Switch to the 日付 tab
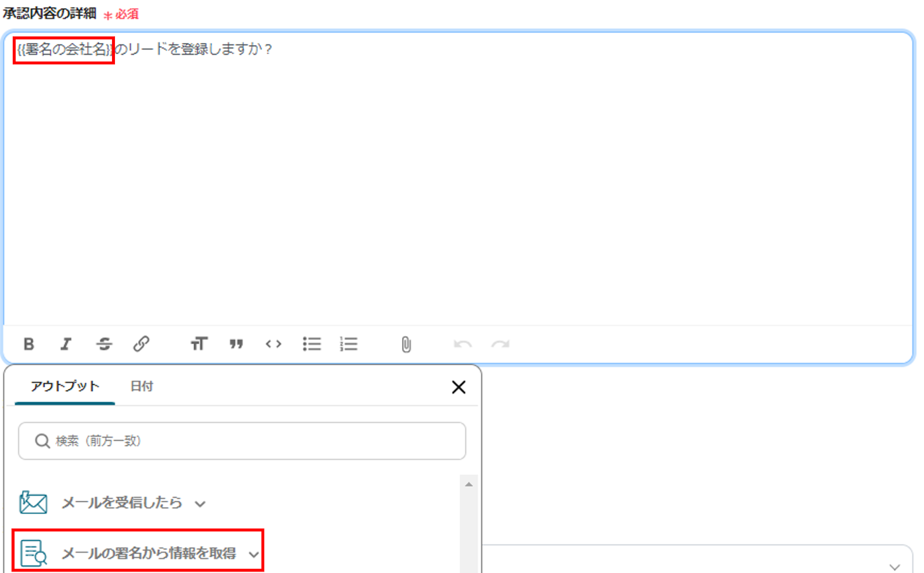Viewport: 924px width, 573px height. 141,386
